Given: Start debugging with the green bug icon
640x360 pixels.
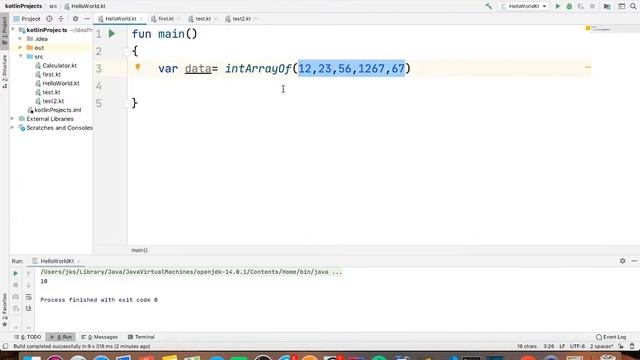Looking at the screenshot, I should (x=569, y=6).
